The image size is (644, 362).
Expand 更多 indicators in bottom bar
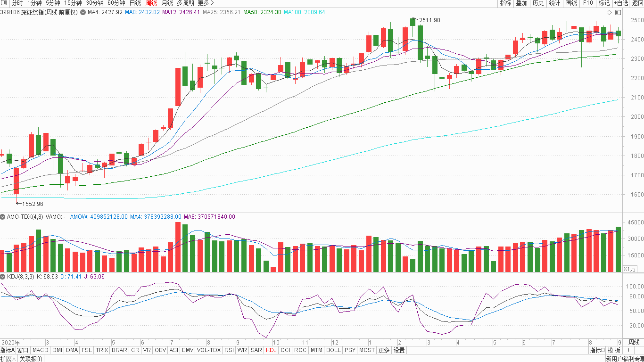tap(384, 350)
